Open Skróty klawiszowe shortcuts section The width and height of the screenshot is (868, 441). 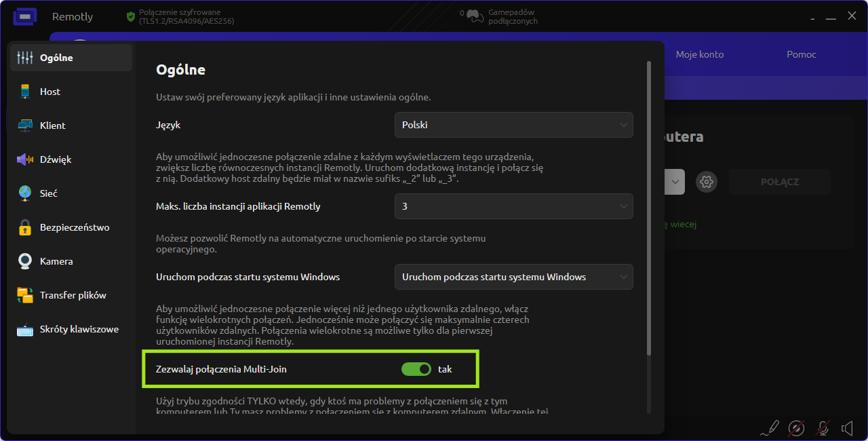79,329
